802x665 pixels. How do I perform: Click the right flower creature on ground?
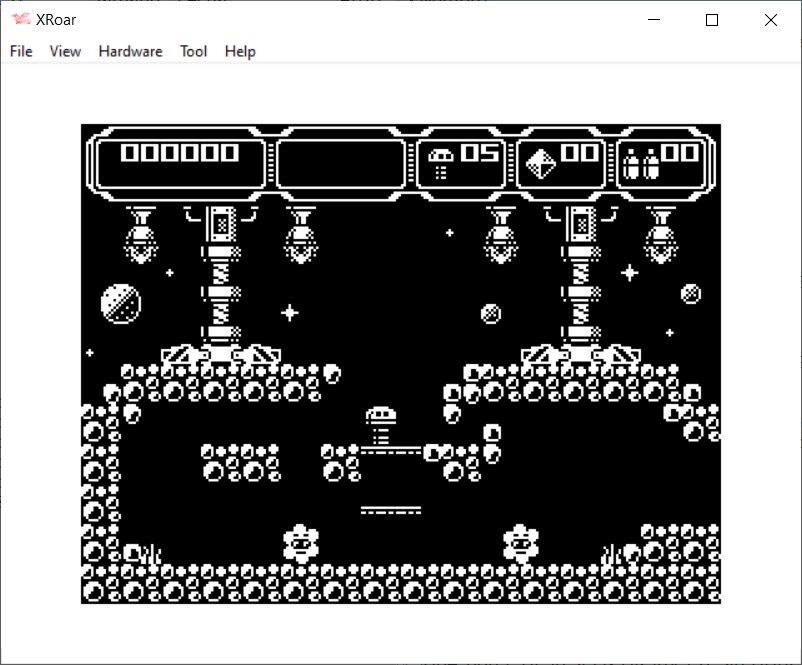click(520, 543)
